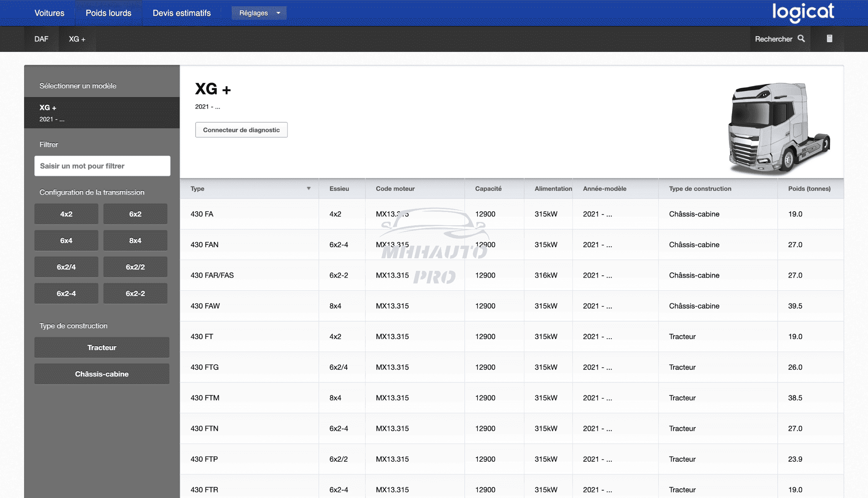Focus the filter word input field
This screenshot has width=868, height=498.
pyautogui.click(x=102, y=166)
